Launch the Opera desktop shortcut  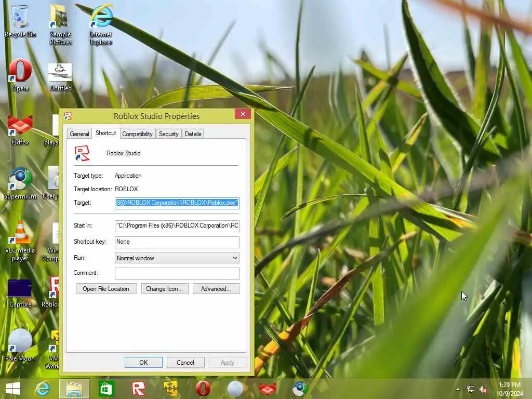point(20,75)
